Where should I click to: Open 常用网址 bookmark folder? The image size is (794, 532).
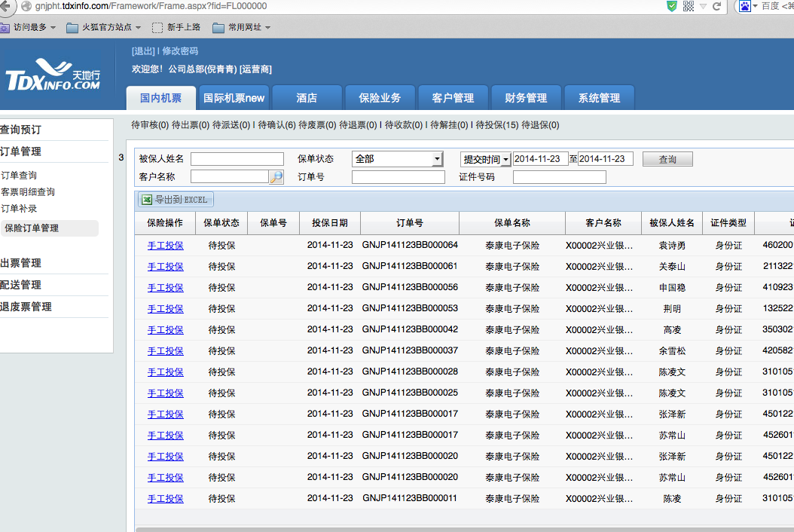242,27
